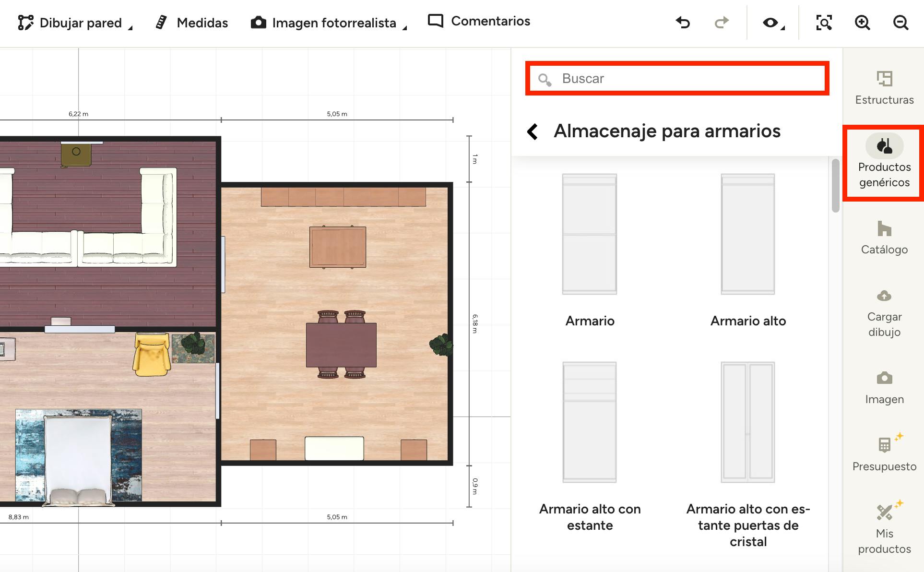
Task: Click the product list scrollbar
Action: click(x=835, y=186)
